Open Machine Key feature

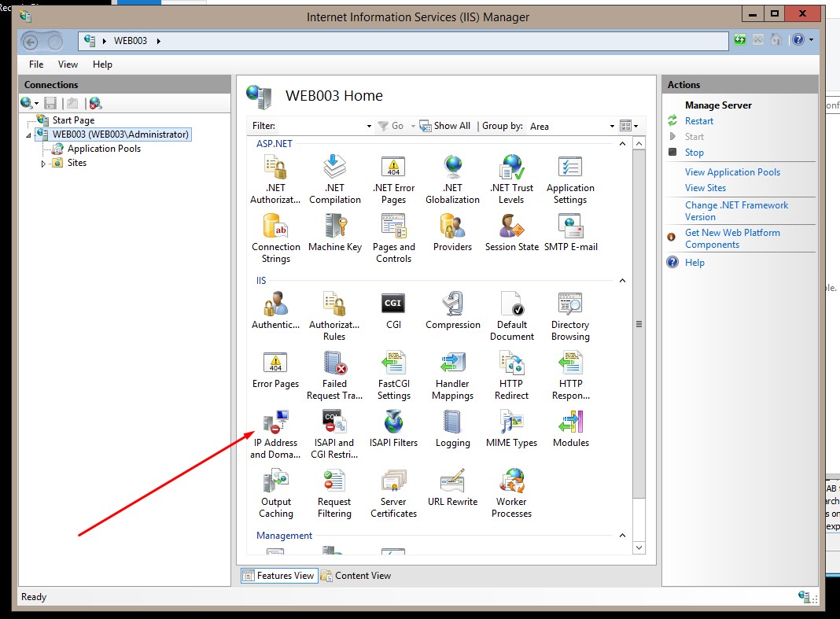coord(335,233)
